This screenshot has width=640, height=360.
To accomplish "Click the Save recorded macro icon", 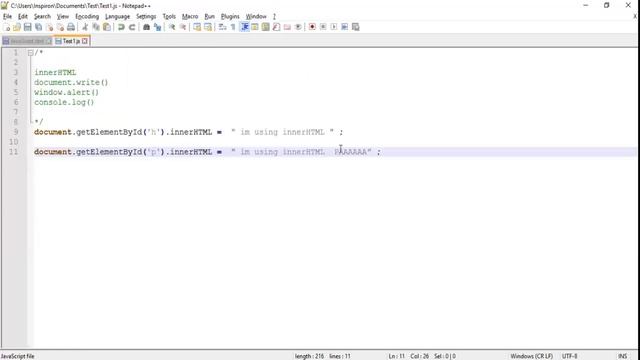I will tap(356, 27).
